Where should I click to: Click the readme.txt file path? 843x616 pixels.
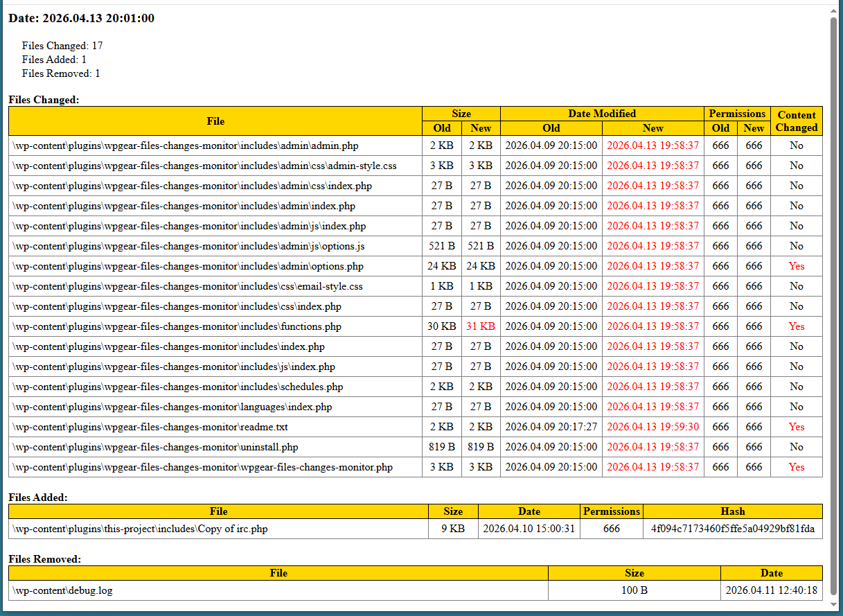coord(150,427)
